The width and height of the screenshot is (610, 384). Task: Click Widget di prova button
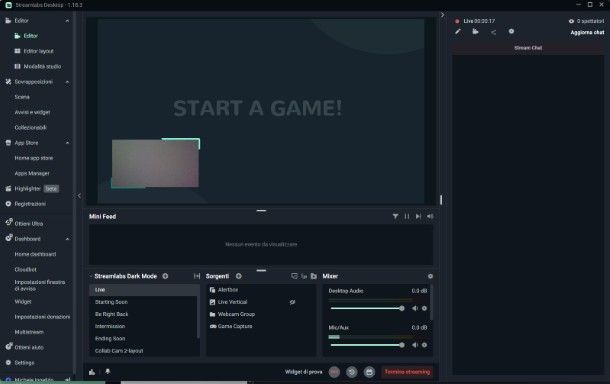pos(303,372)
